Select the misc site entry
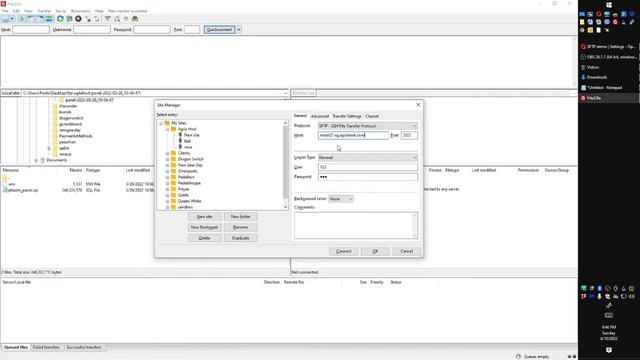 tap(188, 147)
